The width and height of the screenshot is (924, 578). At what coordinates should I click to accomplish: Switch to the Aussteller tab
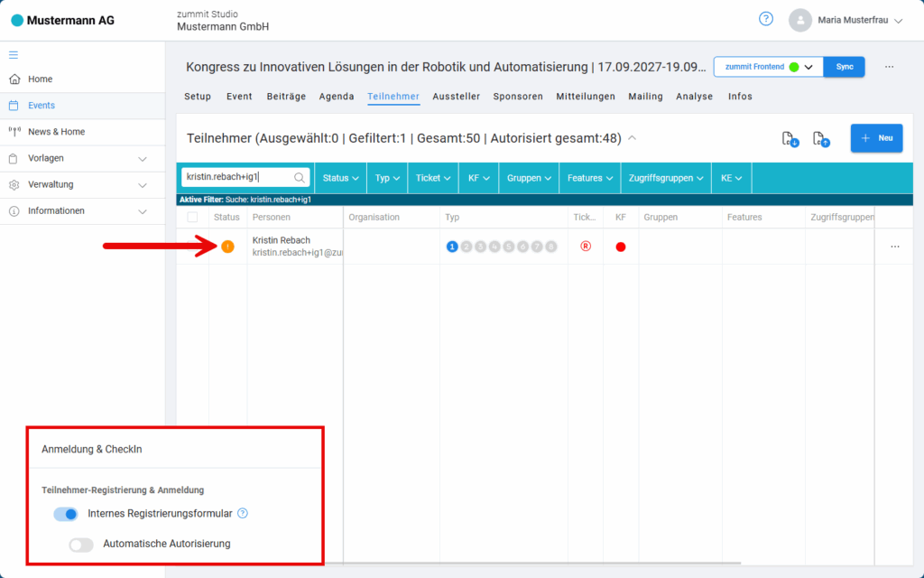(456, 97)
